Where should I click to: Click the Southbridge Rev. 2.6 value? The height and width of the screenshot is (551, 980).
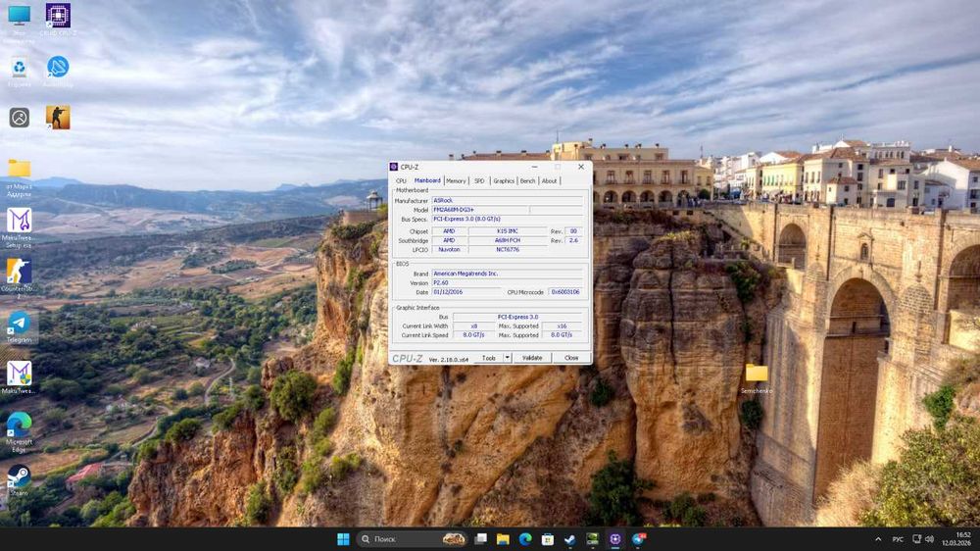573,240
